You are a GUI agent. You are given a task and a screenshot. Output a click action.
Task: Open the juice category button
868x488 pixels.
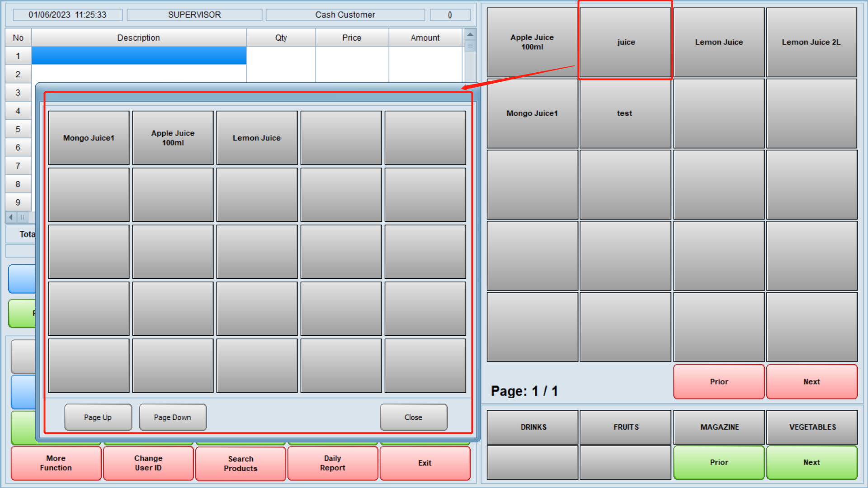click(x=625, y=42)
